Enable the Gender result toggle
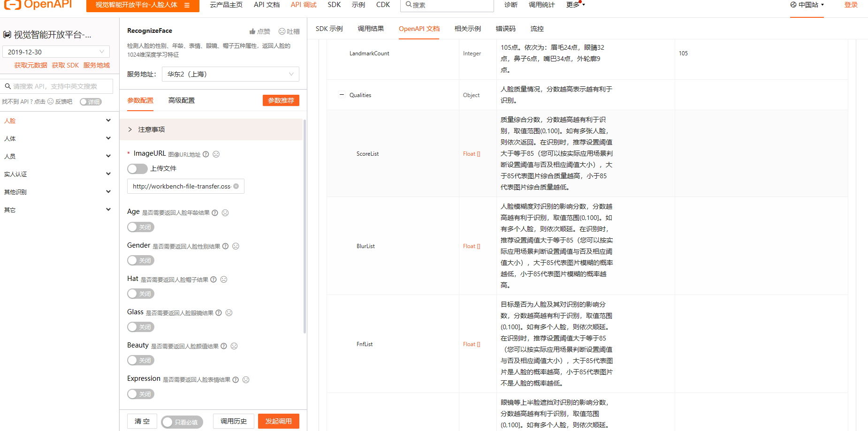This screenshot has height=431, width=868. (x=141, y=260)
